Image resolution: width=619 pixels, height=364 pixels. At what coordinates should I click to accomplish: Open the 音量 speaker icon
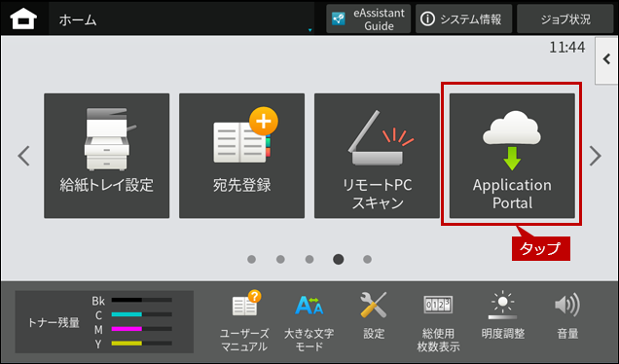tap(567, 315)
